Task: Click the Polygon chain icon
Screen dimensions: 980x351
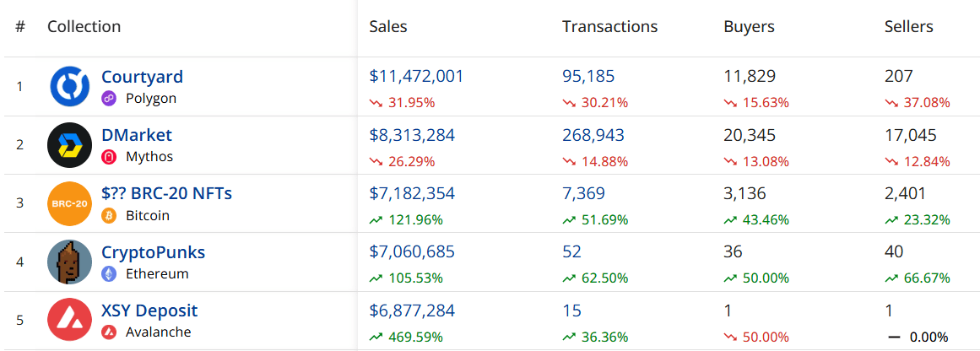Action: coord(109,99)
